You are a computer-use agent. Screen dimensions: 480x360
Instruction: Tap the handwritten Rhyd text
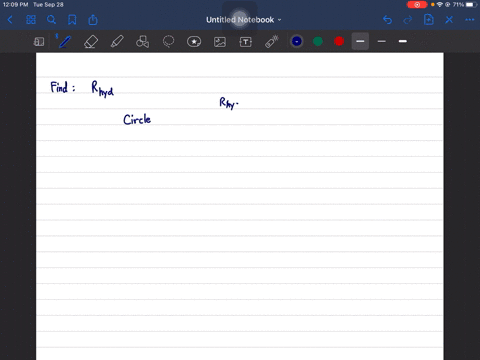point(103,89)
